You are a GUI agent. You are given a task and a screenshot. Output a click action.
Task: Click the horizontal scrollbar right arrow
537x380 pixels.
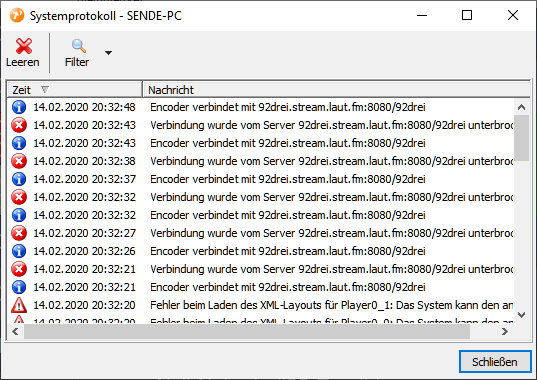tap(505, 331)
